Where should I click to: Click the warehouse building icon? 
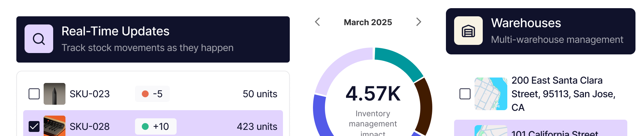click(x=468, y=31)
